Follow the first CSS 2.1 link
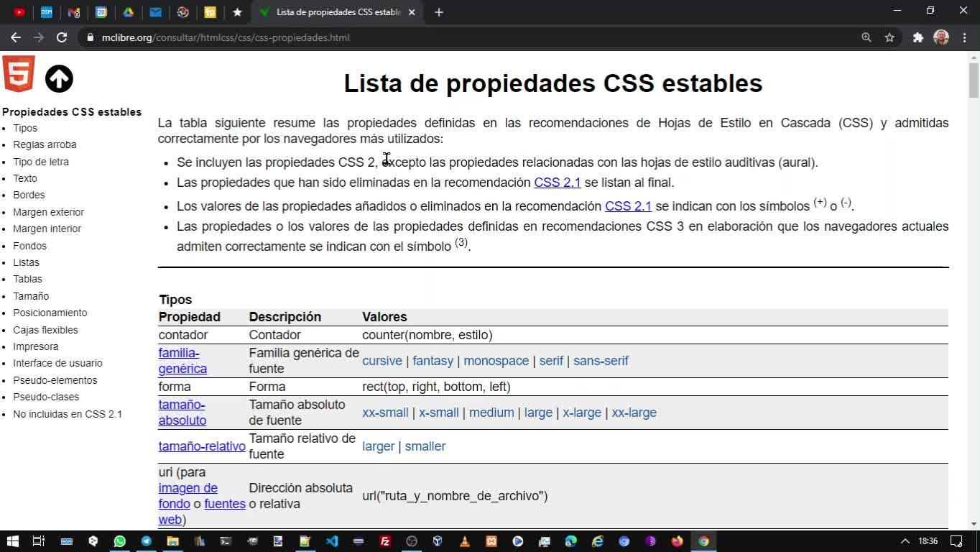 [x=557, y=183]
